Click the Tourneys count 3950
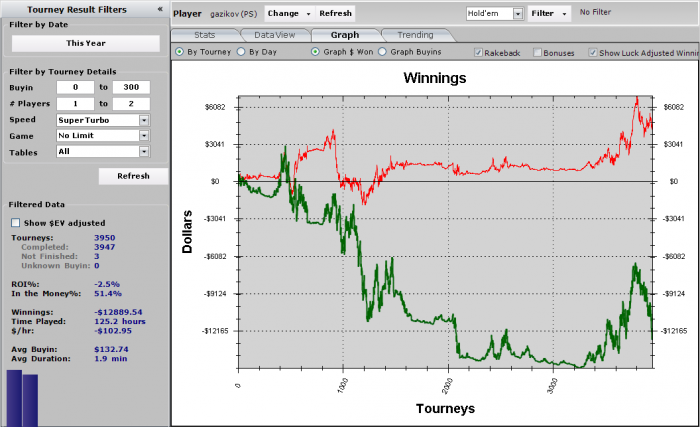 tap(104, 238)
